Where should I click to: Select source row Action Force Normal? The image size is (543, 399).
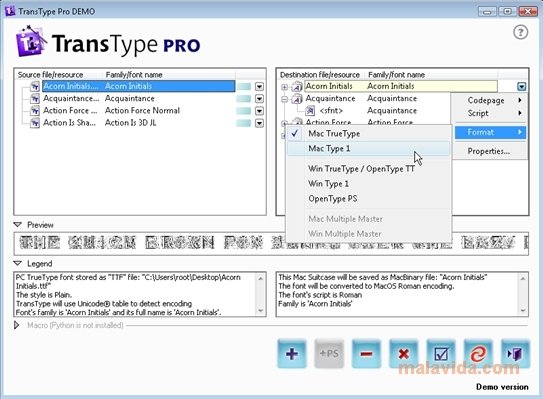139,111
